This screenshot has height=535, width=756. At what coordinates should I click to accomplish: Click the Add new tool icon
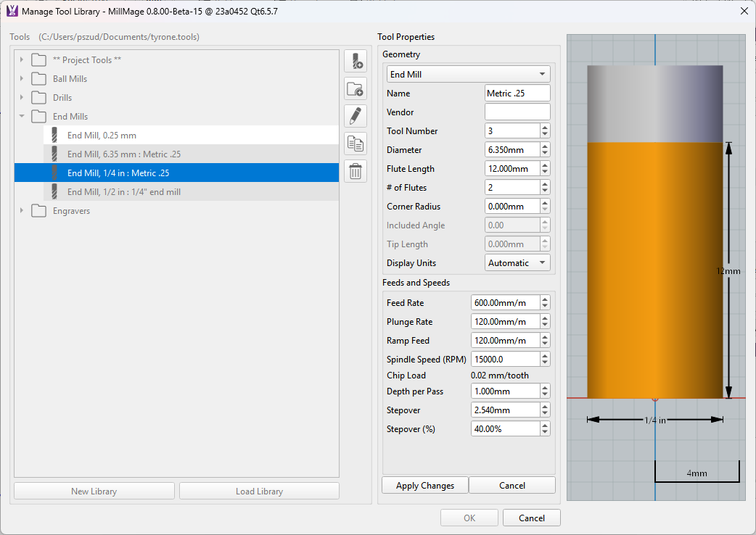[x=356, y=61]
